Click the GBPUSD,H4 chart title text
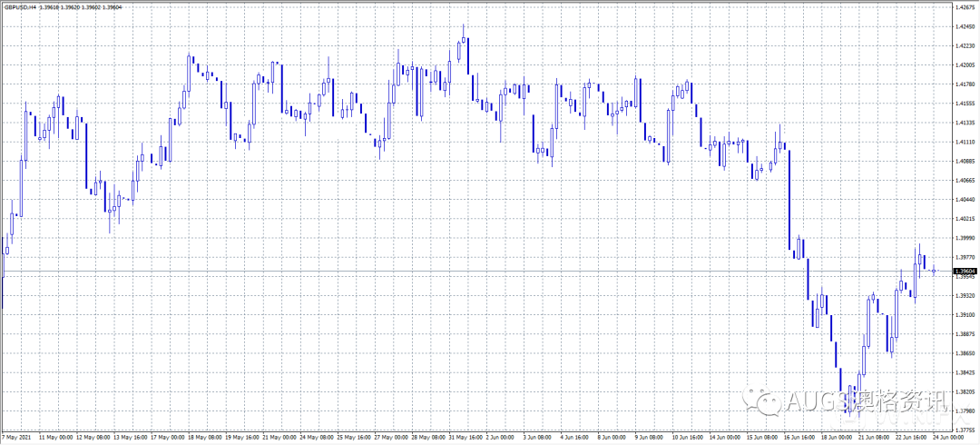The height and width of the screenshot is (445, 980). [18, 7]
